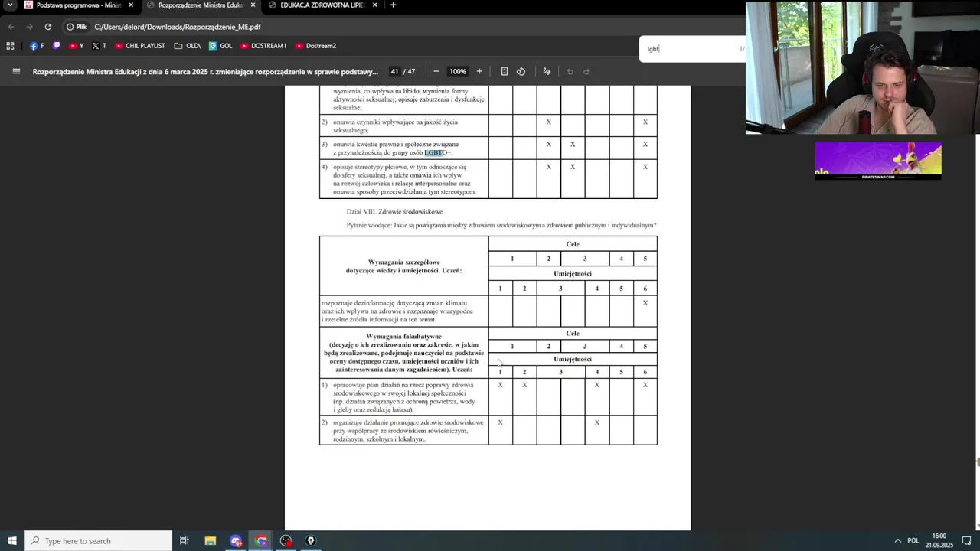
Task: Click the PDF document title in toolbar
Action: click(205, 71)
